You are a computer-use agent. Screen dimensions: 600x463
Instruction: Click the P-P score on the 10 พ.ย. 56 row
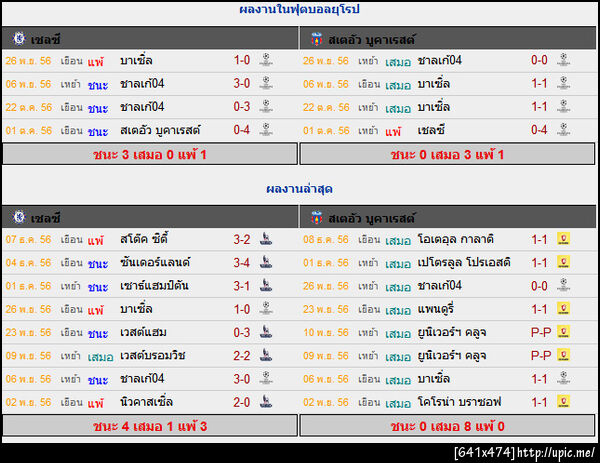541,333
